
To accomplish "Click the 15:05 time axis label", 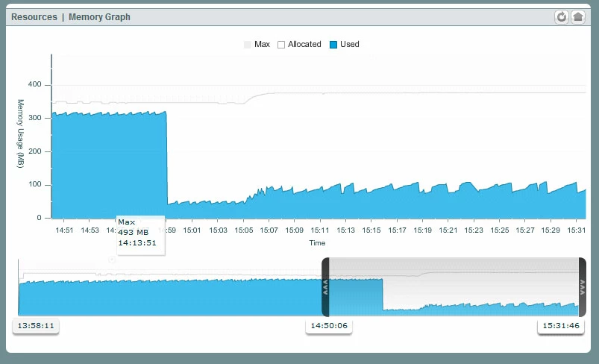I will pyautogui.click(x=244, y=230).
